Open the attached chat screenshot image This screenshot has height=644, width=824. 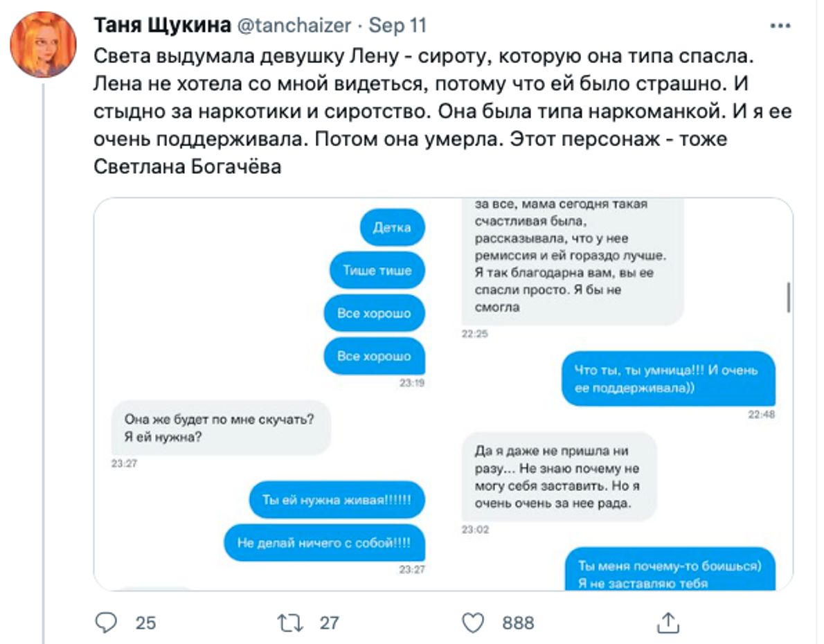443,394
